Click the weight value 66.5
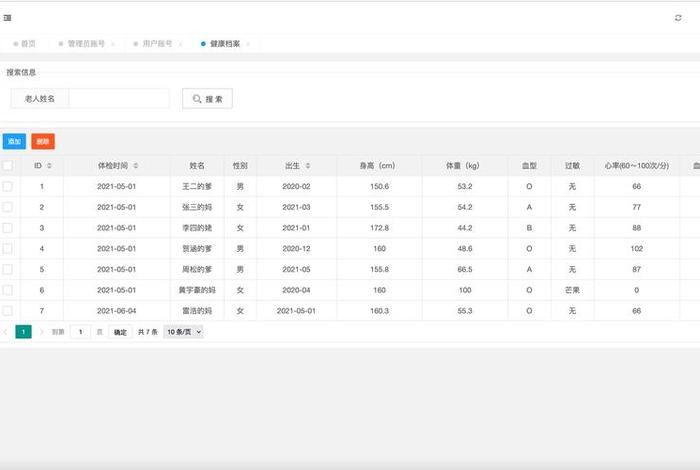Screen dimensions: 700x470 [x=465, y=269]
